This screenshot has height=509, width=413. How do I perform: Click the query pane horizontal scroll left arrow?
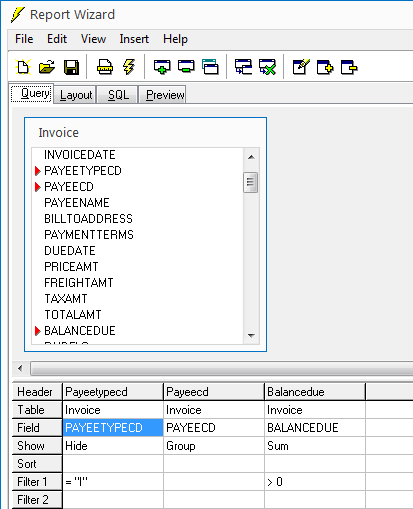click(20, 368)
